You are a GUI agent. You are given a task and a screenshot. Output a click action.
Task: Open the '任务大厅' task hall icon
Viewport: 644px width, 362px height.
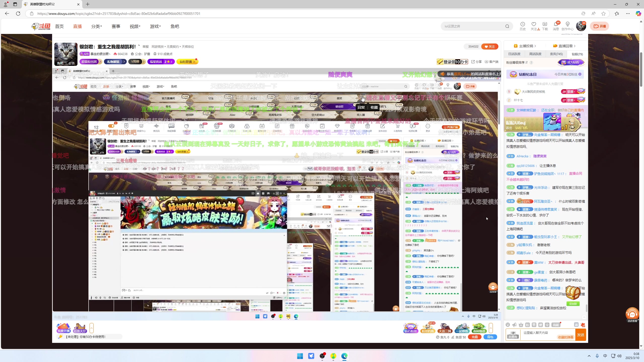(x=80, y=328)
